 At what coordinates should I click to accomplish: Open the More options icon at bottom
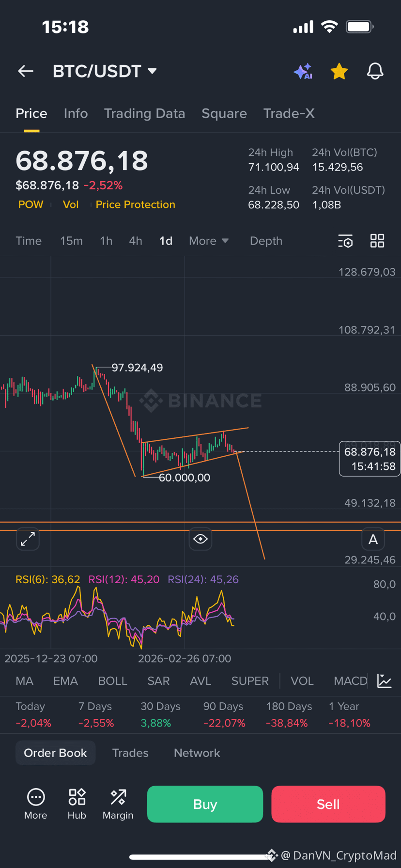point(36,804)
